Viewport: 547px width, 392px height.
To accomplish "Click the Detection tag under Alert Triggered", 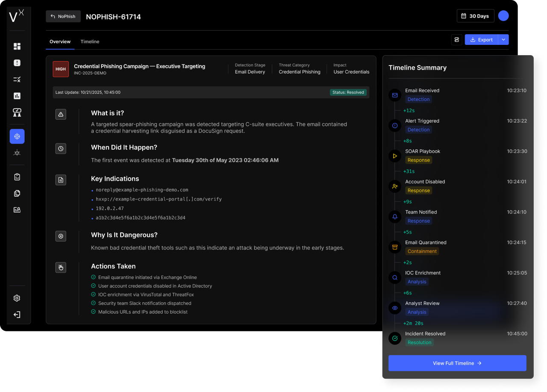I will click(418, 130).
